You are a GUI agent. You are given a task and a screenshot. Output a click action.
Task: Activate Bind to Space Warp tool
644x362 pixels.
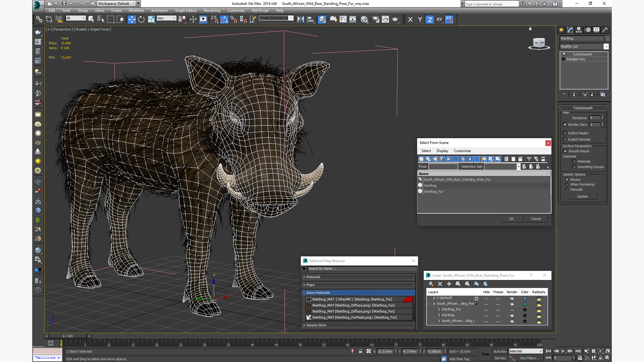(x=59, y=19)
